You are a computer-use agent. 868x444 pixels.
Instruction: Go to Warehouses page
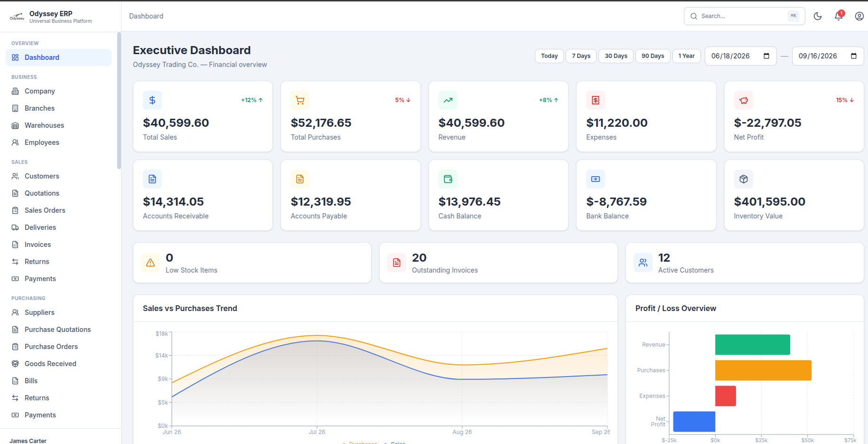pyautogui.click(x=58, y=125)
